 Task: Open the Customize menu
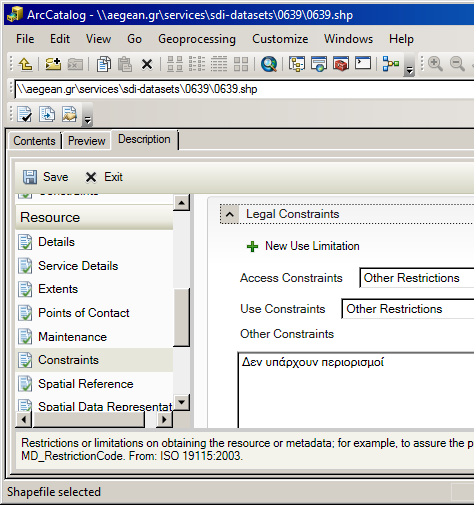pyautogui.click(x=280, y=39)
